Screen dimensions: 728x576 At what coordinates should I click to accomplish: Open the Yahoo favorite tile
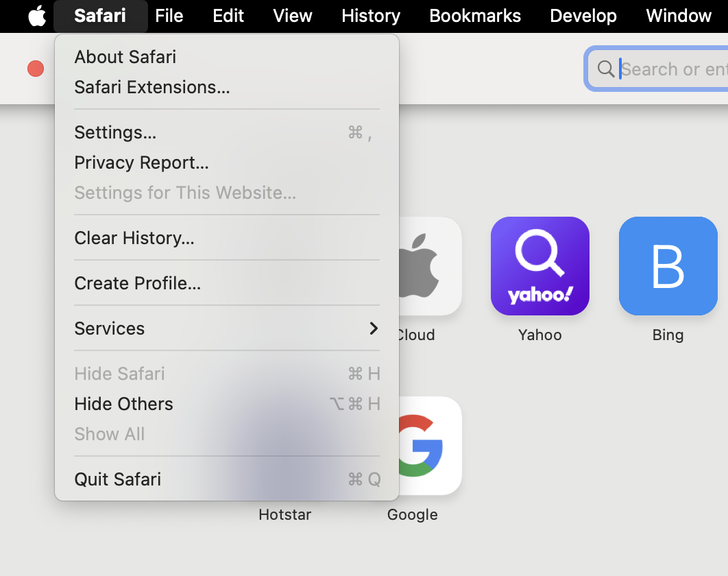(540, 265)
